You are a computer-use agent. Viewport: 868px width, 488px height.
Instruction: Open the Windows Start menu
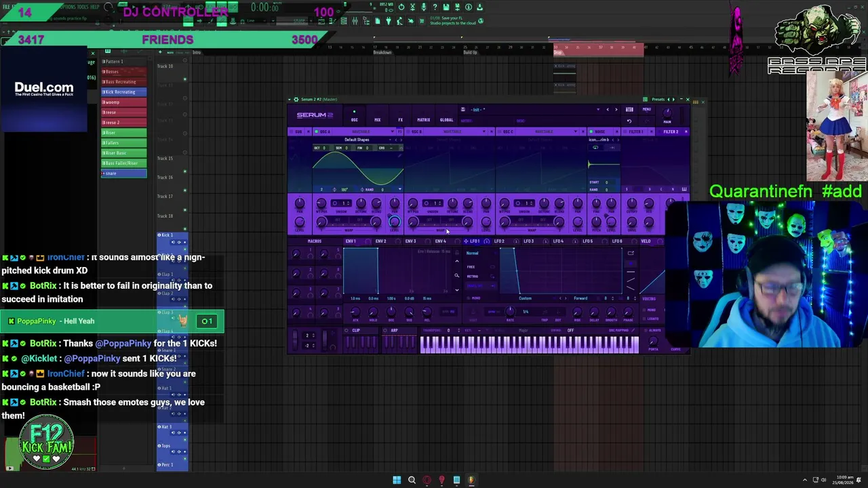tap(397, 481)
